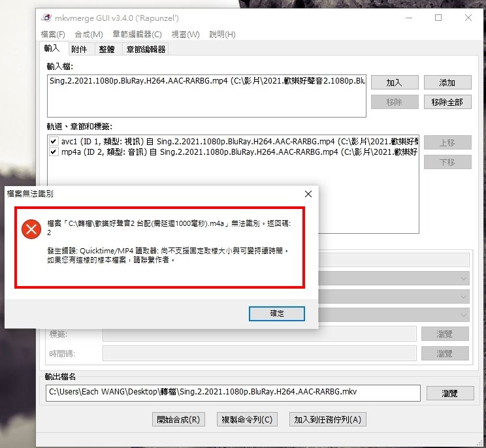Image resolution: width=486 pixels, height=448 pixels.
Task: Click 複製命令列(C) to copy command line
Action: (247, 419)
